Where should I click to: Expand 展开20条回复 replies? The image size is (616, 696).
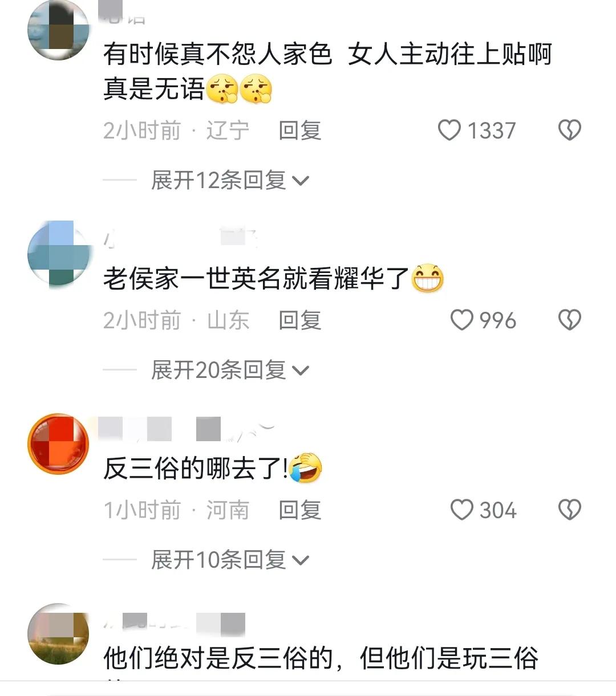tap(230, 371)
